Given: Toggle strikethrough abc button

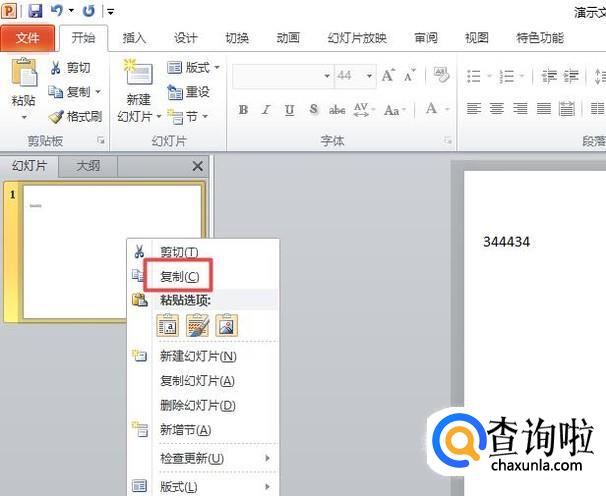Looking at the screenshot, I should tap(337, 110).
